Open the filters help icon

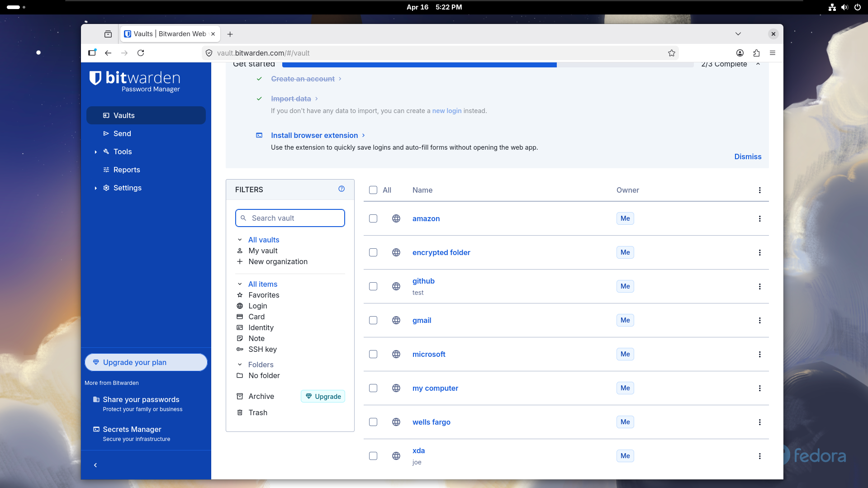[x=342, y=189]
